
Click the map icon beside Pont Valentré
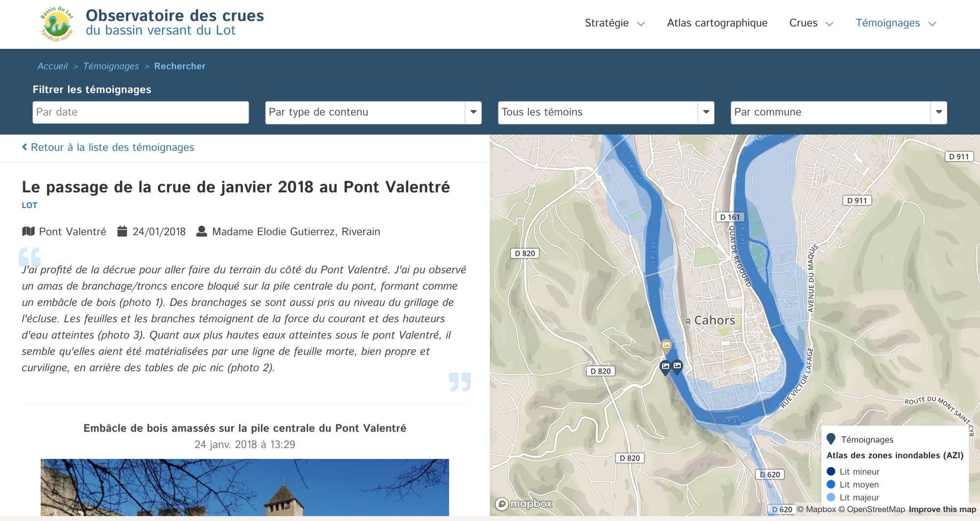click(28, 231)
